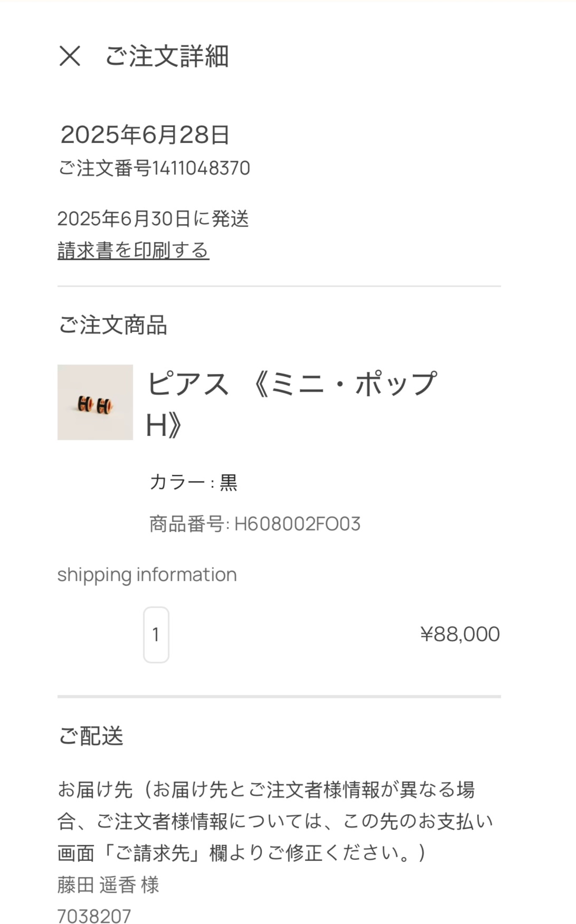Click the order date 2025年6月28日

[145, 135]
